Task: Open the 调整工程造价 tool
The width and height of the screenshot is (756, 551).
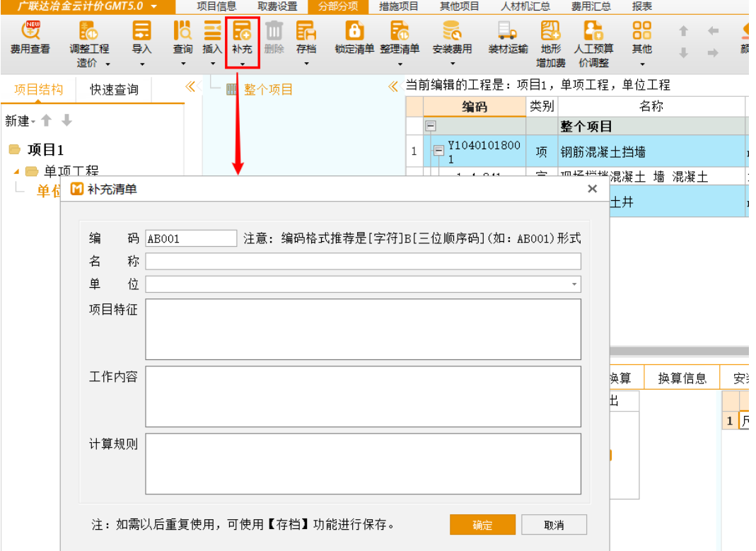Action: click(x=89, y=32)
